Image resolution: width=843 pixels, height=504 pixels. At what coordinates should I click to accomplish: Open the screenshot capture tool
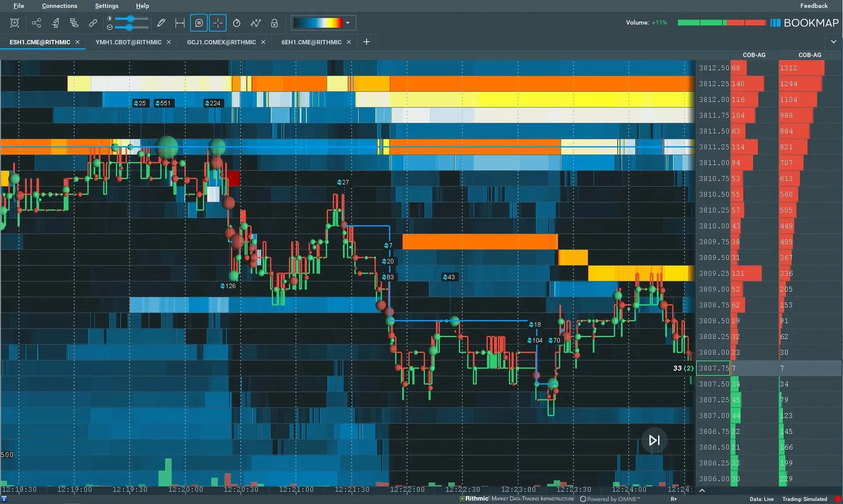click(15, 23)
